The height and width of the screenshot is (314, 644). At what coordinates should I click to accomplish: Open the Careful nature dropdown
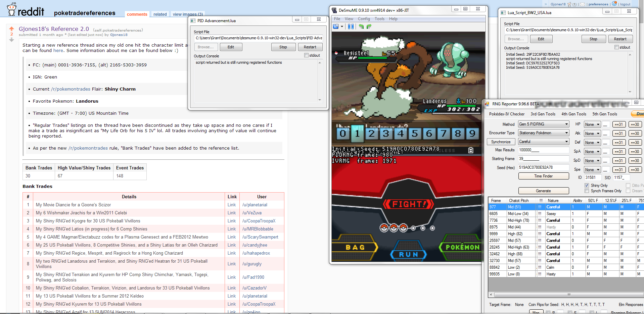pos(544,142)
